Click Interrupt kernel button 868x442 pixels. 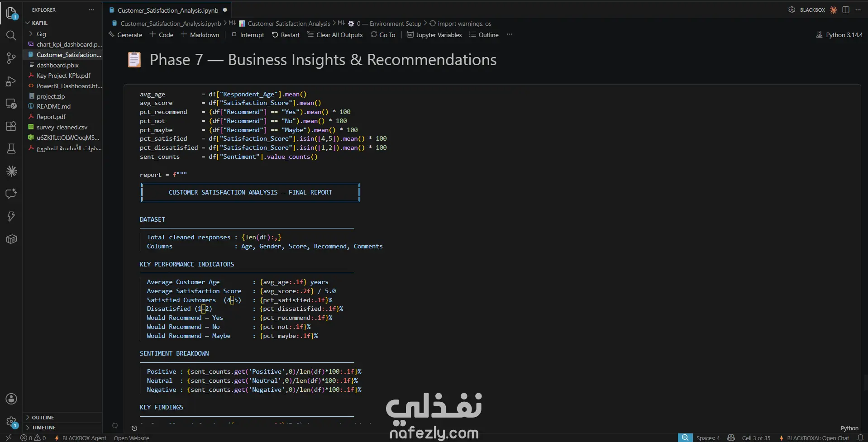248,35
